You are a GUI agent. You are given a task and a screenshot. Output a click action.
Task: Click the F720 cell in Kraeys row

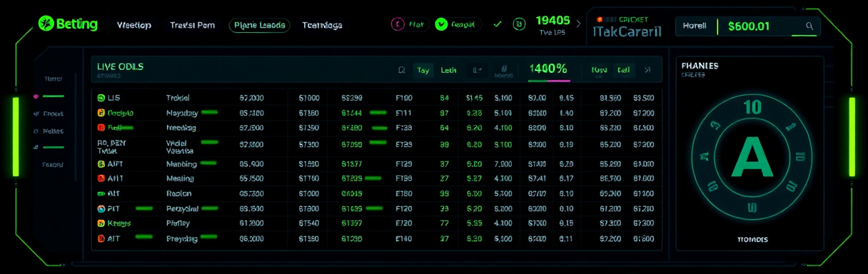click(x=404, y=223)
